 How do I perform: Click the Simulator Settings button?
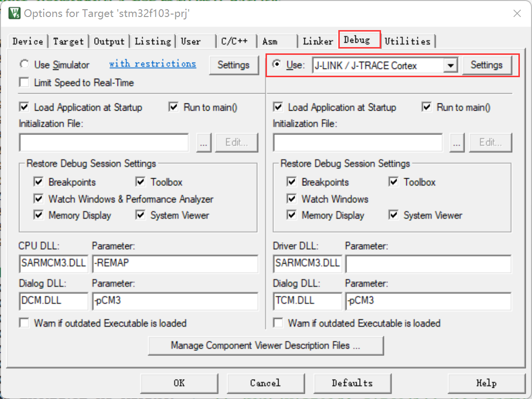[233, 65]
